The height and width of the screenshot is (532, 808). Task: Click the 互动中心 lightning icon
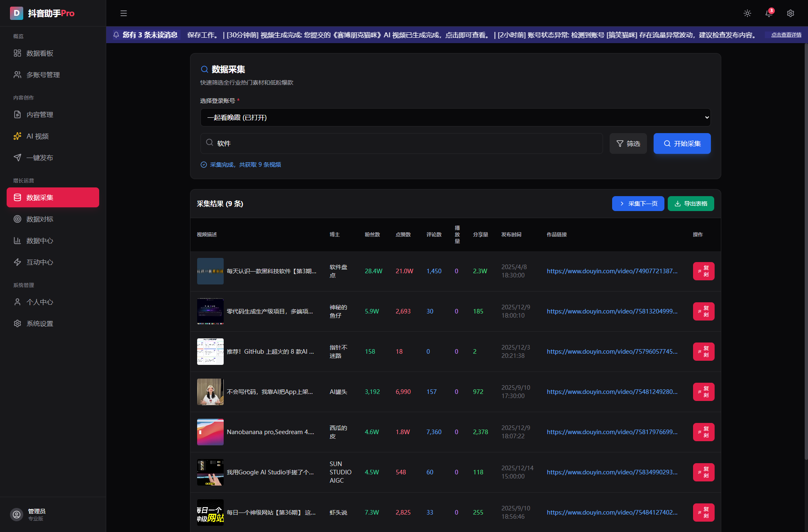tap(17, 262)
